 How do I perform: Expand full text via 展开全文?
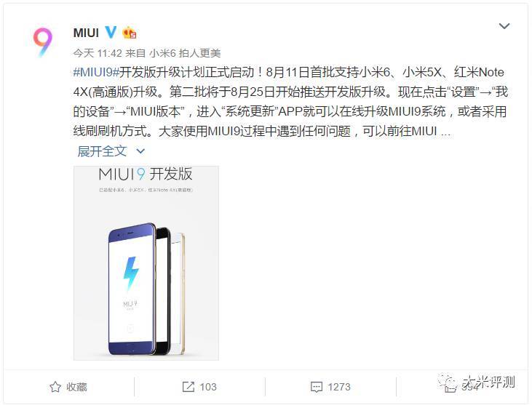102,151
